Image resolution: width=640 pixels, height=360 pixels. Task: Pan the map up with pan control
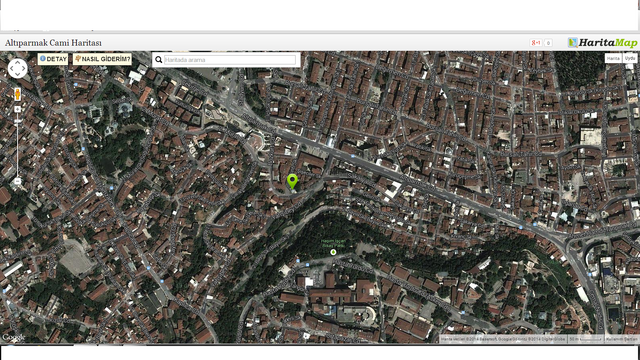18,62
